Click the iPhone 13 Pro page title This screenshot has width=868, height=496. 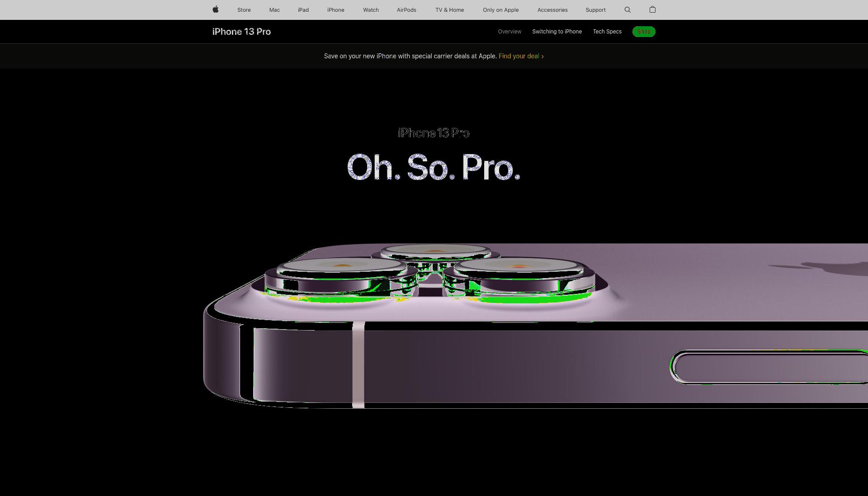click(241, 32)
